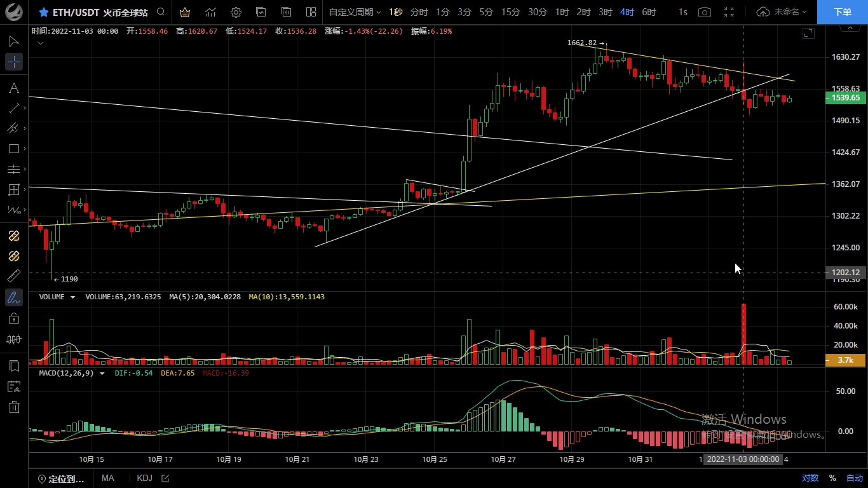Open the indicators chart icon

(x=210, y=12)
